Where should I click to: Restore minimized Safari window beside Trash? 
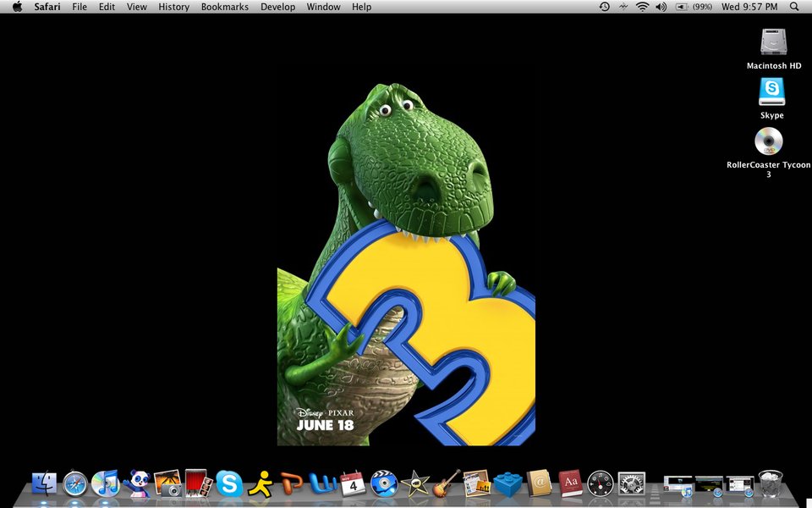(x=740, y=485)
